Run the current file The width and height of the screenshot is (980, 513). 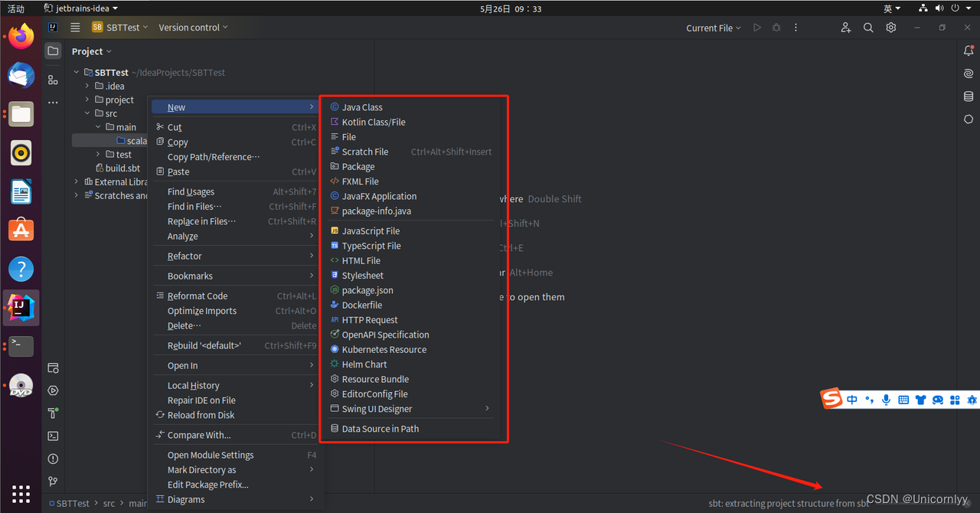coord(757,28)
